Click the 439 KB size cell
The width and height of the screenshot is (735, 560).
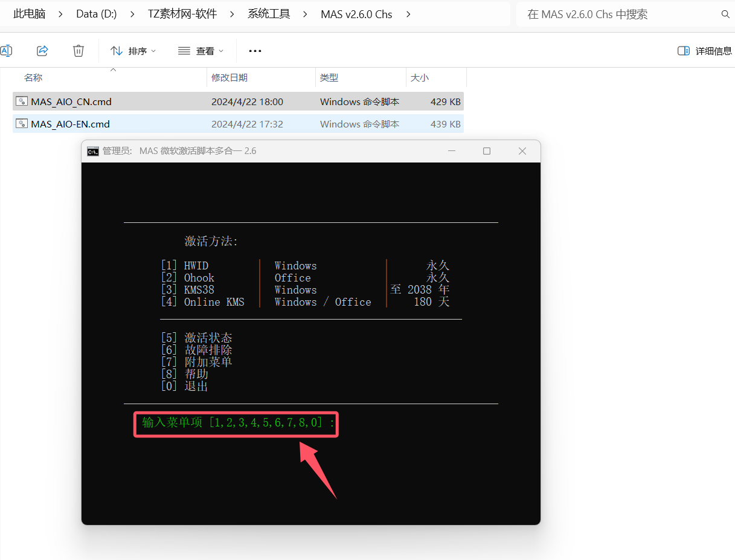[446, 124]
